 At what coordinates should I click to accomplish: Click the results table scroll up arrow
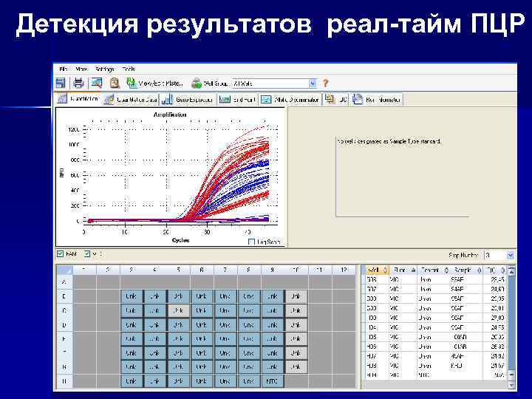pyautogui.click(x=511, y=270)
